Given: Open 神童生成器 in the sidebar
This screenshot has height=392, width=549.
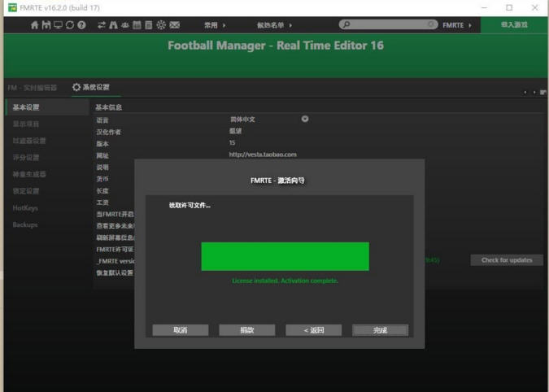Looking at the screenshot, I should (29, 174).
